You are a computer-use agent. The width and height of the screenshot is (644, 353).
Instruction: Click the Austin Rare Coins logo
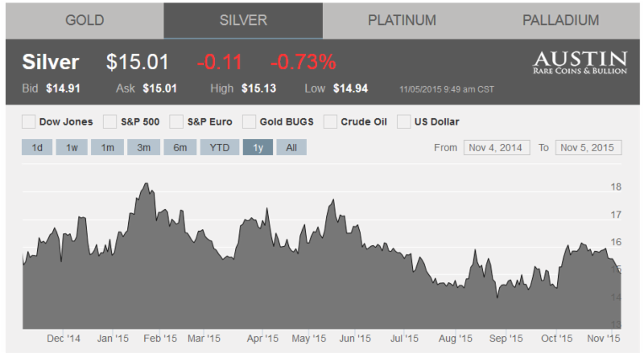580,62
